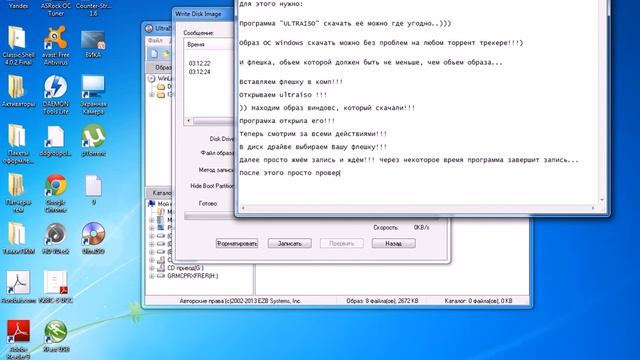Click status text Каталог: 0 файла(ов), 0 KB
The width and height of the screenshot is (640, 360).
[x=478, y=301]
